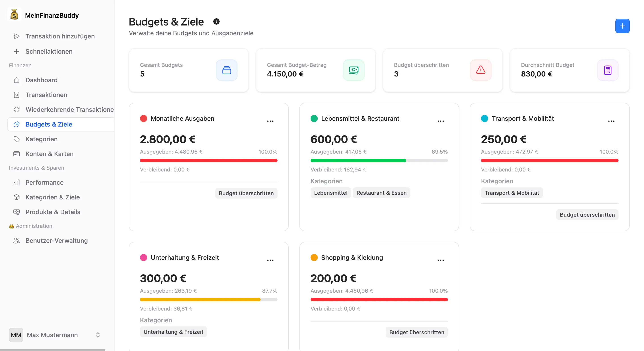The width and height of the screenshot is (644, 351).
Task: Click the blue plus button to add a budget
Action: (622, 26)
